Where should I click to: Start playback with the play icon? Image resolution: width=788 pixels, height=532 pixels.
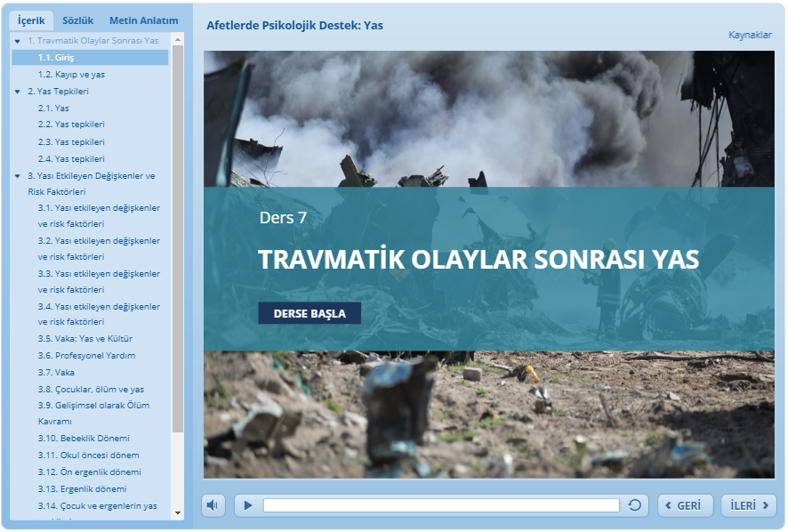(248, 505)
